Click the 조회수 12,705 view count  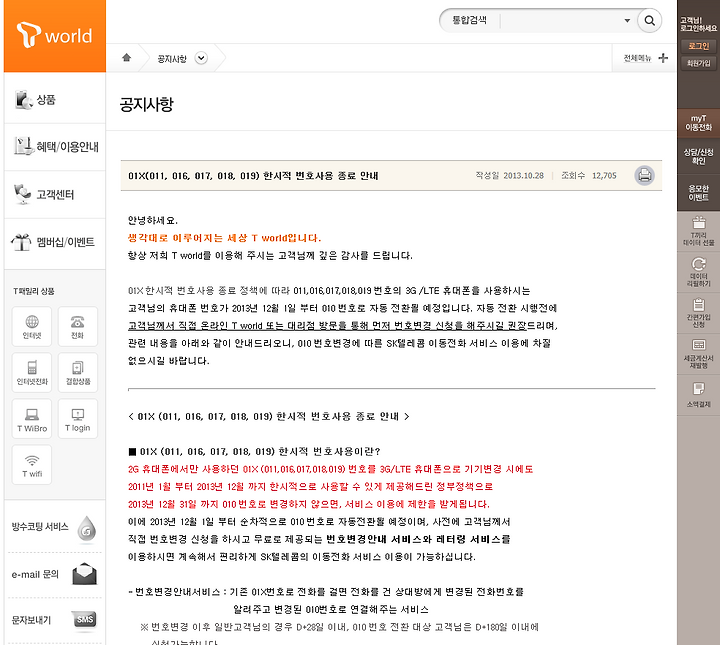click(x=589, y=175)
